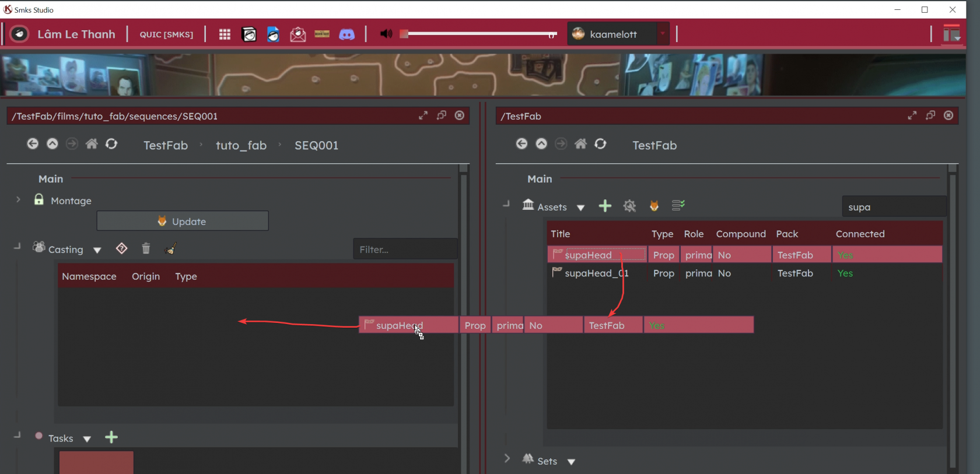Collapse the Casting section
This screenshot has width=980, height=474.
click(17, 247)
